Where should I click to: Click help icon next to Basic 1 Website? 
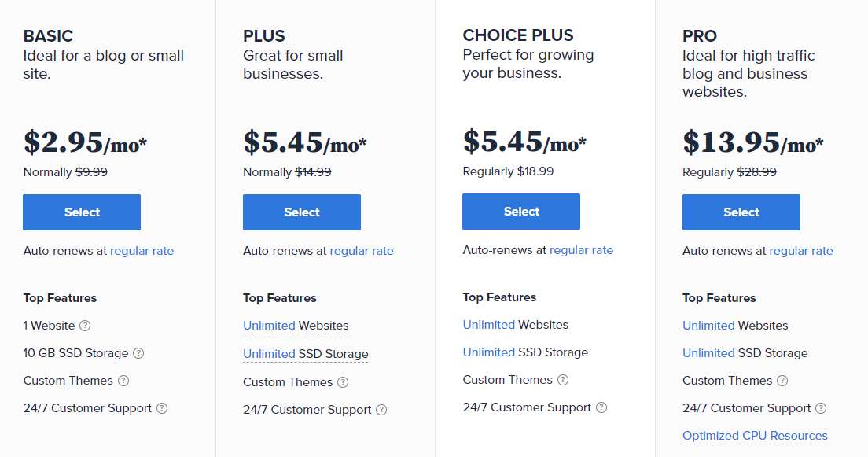point(86,326)
